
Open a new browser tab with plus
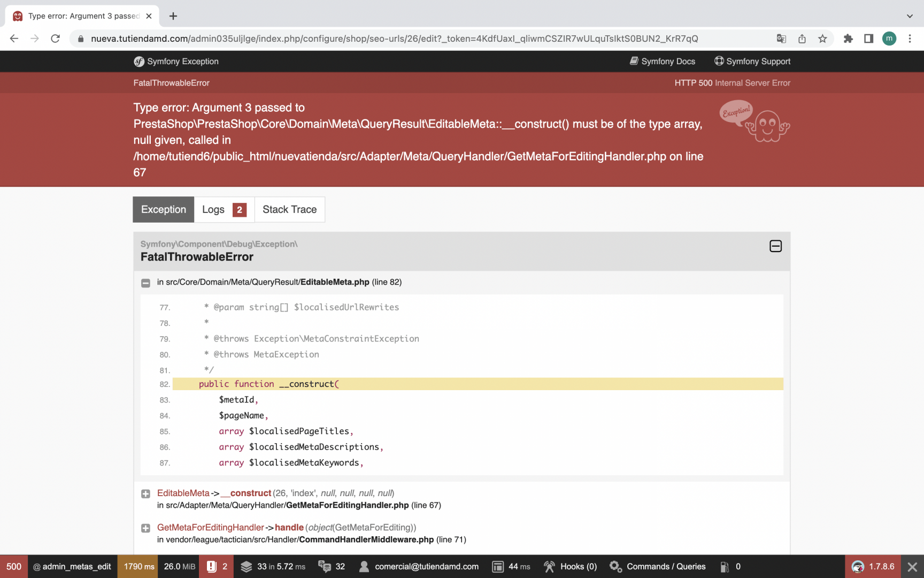[x=173, y=16]
